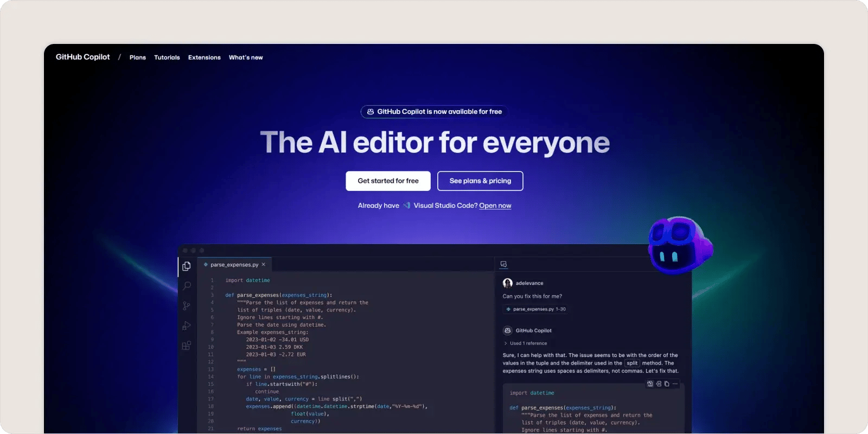This screenshot has width=868, height=434.
Task: Click 'import datetime' on editor line 1
Action: (x=247, y=280)
